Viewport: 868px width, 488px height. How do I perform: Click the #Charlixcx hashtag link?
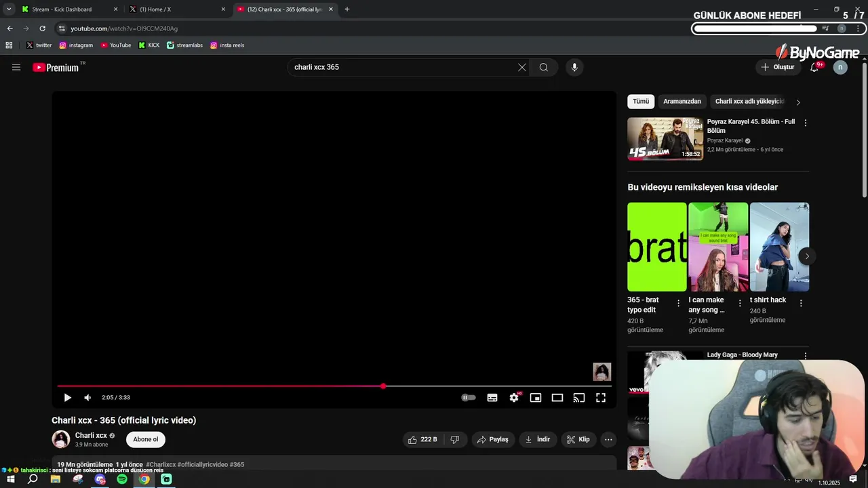(161, 465)
